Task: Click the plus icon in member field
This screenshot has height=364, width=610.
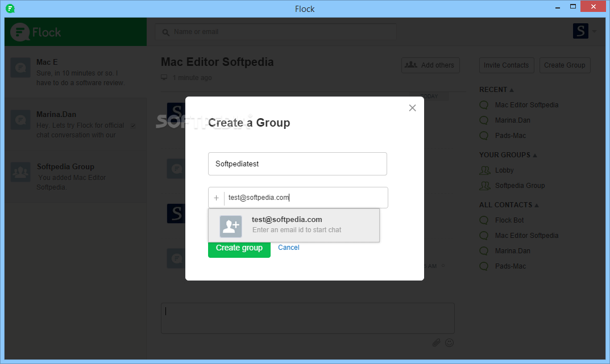Action: point(216,198)
